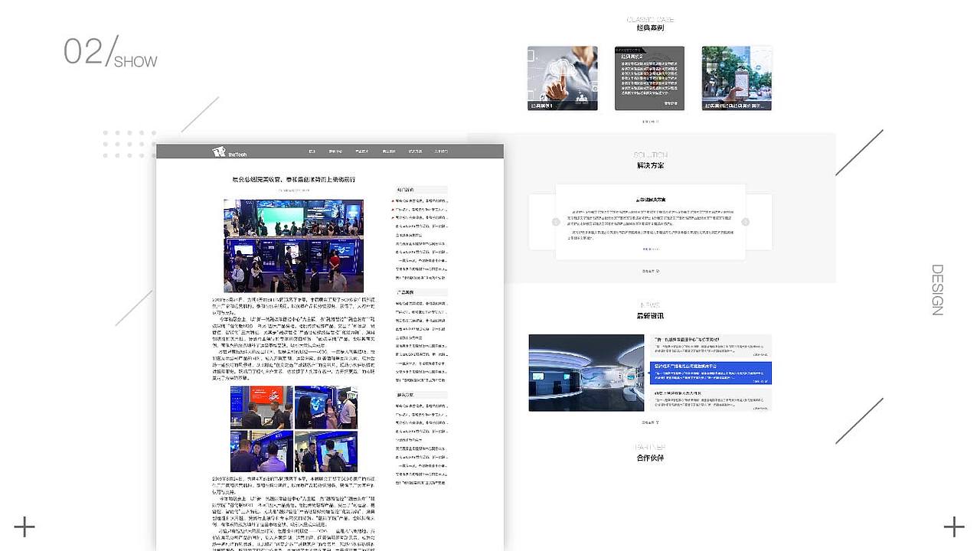This screenshot has width=980, height=551.
Task: Open the dark gray hovered case study card
Action: [649, 78]
